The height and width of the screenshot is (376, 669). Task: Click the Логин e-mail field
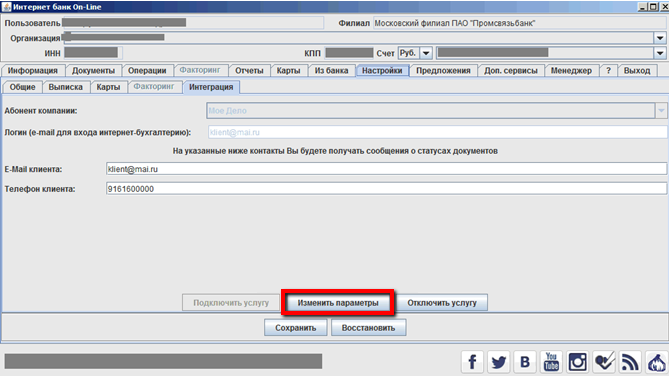437,132
